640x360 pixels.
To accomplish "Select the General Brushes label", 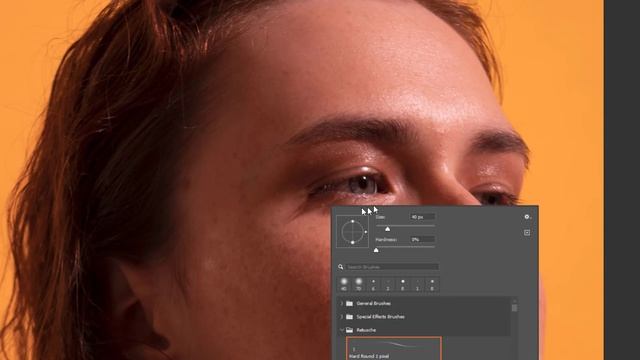I will [373, 304].
